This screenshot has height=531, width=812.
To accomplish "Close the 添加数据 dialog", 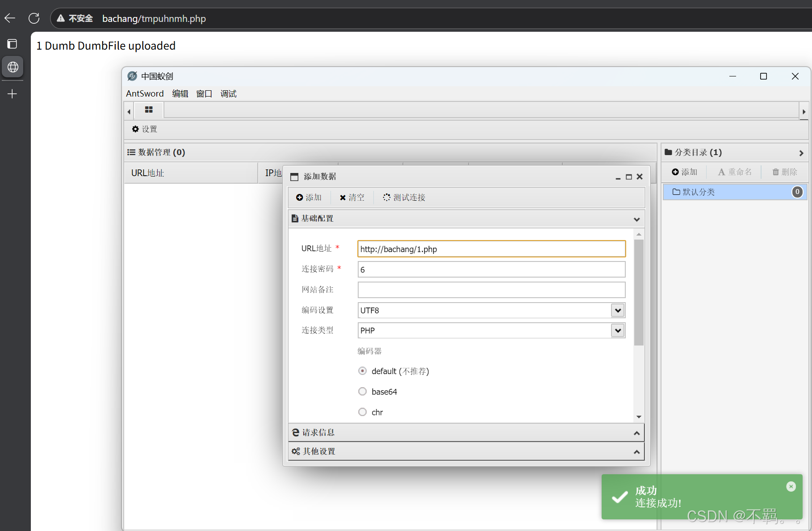I will pyautogui.click(x=640, y=177).
